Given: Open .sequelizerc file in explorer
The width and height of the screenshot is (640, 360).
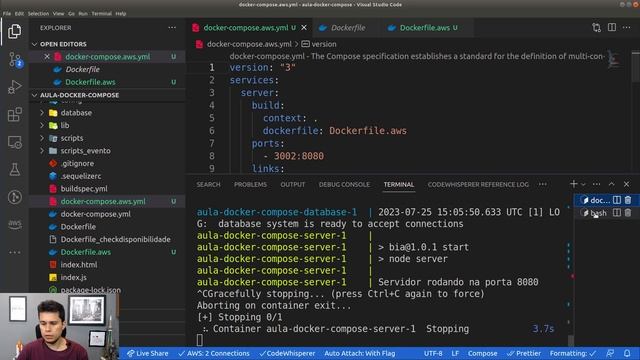Looking at the screenshot, I should 81,176.
